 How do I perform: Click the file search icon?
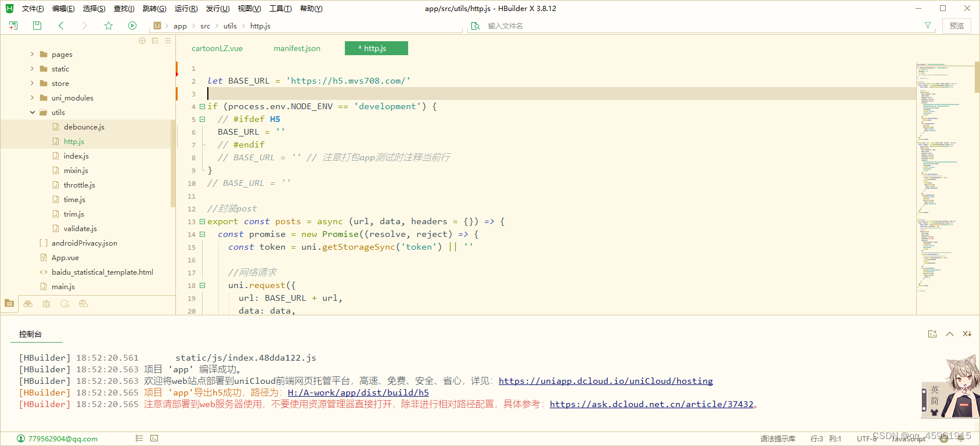click(475, 26)
